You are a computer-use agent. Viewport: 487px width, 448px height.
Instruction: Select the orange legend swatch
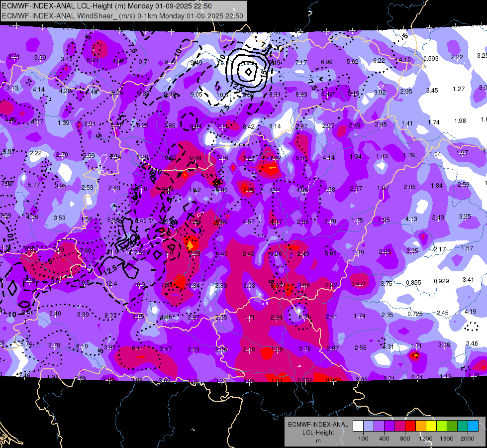click(421, 426)
